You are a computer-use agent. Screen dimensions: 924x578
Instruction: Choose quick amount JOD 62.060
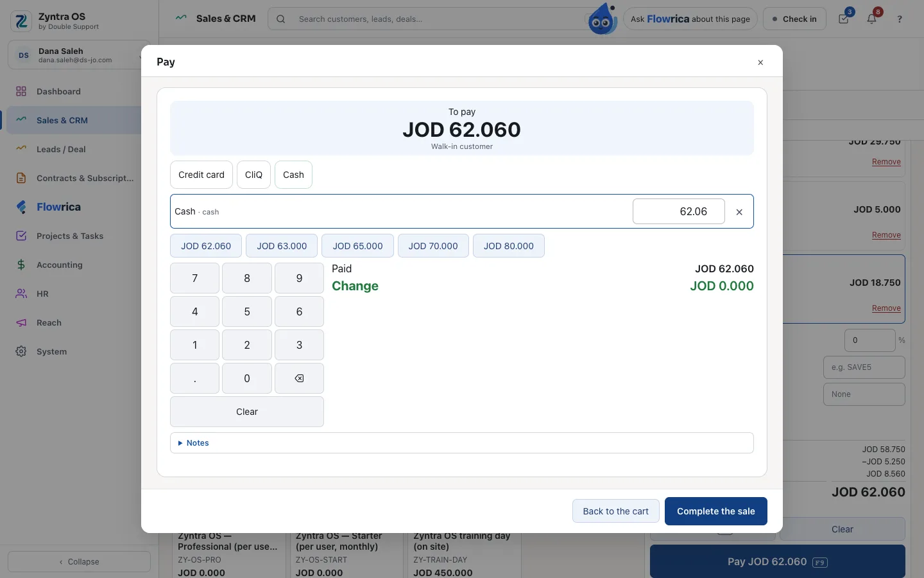[206, 246]
